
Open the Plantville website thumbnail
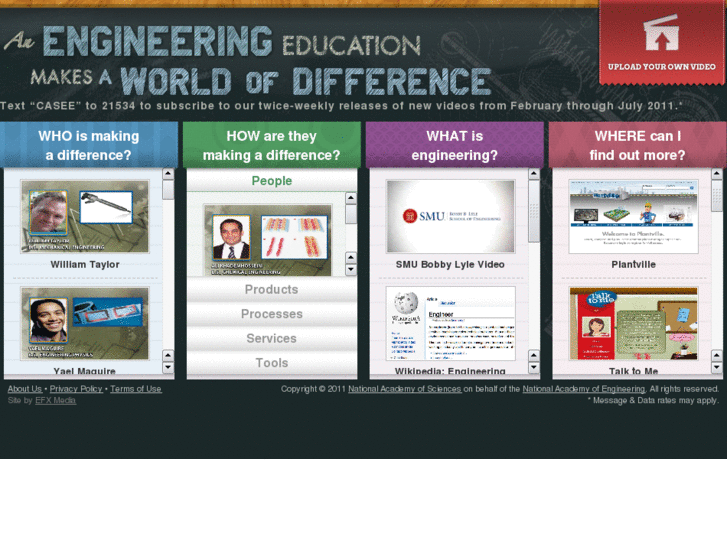click(633, 217)
